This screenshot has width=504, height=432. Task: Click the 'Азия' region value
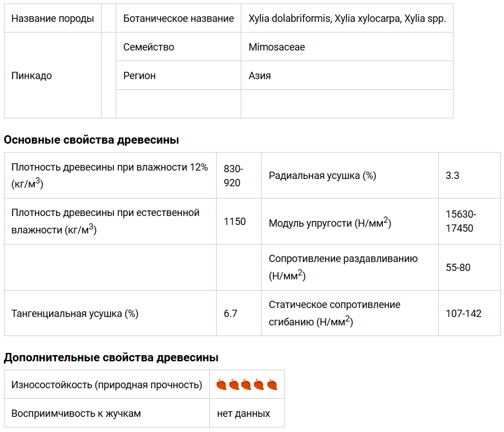260,76
